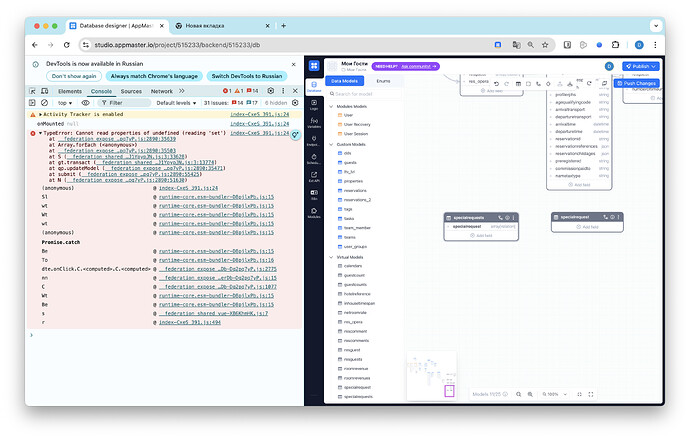Screen dimensions: 690x438
Task: Expand the Activity Tracker is enabled message
Action: [40, 114]
